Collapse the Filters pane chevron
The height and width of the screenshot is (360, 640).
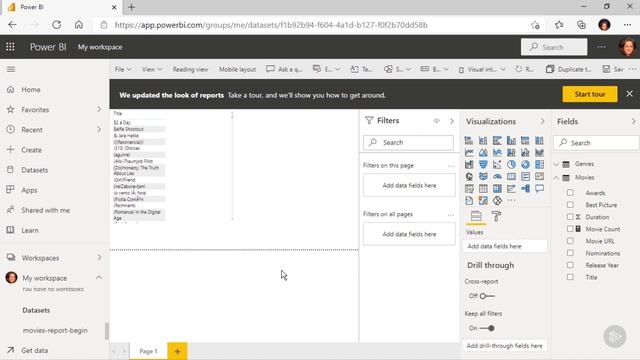tap(451, 121)
